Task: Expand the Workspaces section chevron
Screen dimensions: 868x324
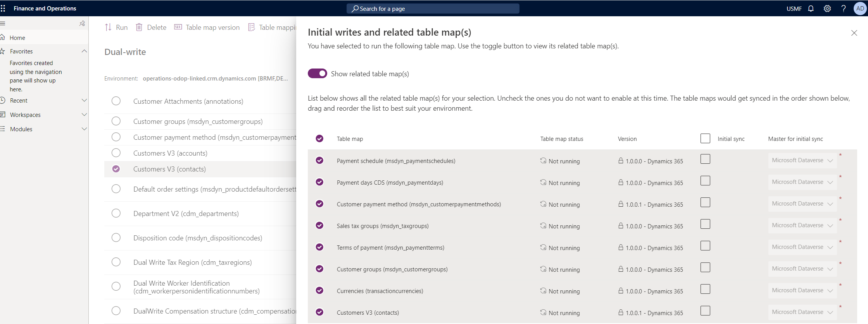Action: pyautogui.click(x=84, y=115)
